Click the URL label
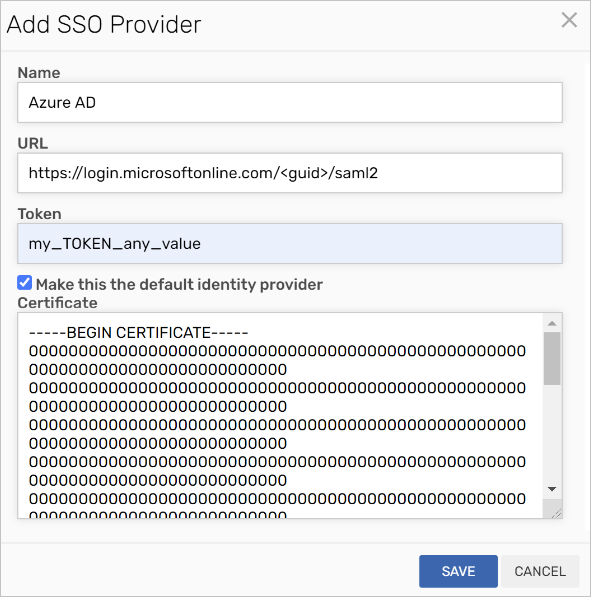 point(33,144)
